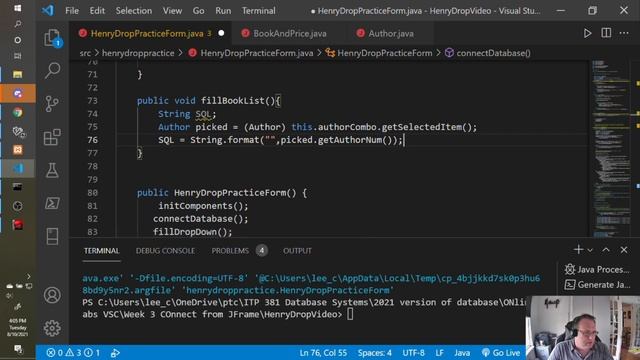Select the TERMINAL panel tab
Viewport: 640px width, 360px height.
click(102, 251)
